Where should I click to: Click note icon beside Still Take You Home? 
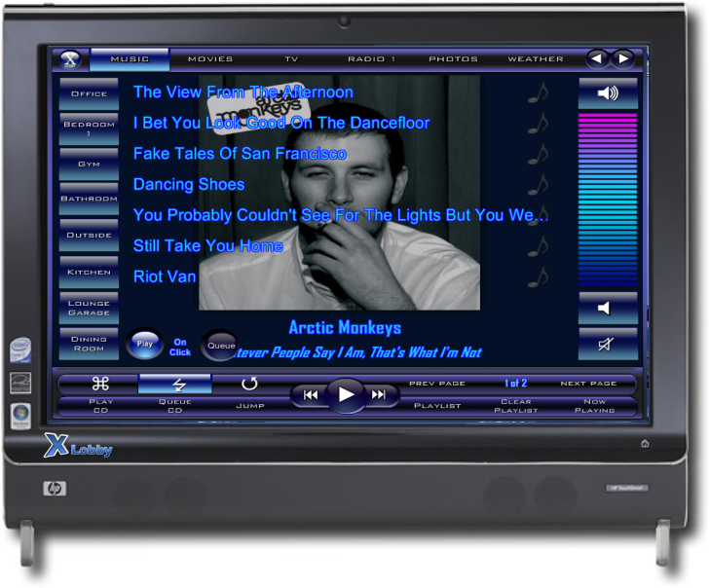point(539,246)
